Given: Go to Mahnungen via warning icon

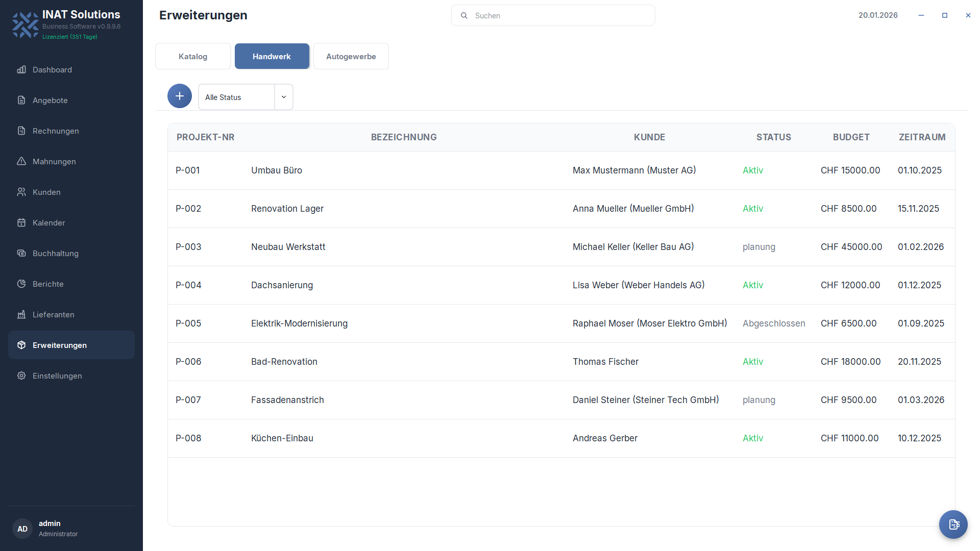Looking at the screenshot, I should point(21,162).
